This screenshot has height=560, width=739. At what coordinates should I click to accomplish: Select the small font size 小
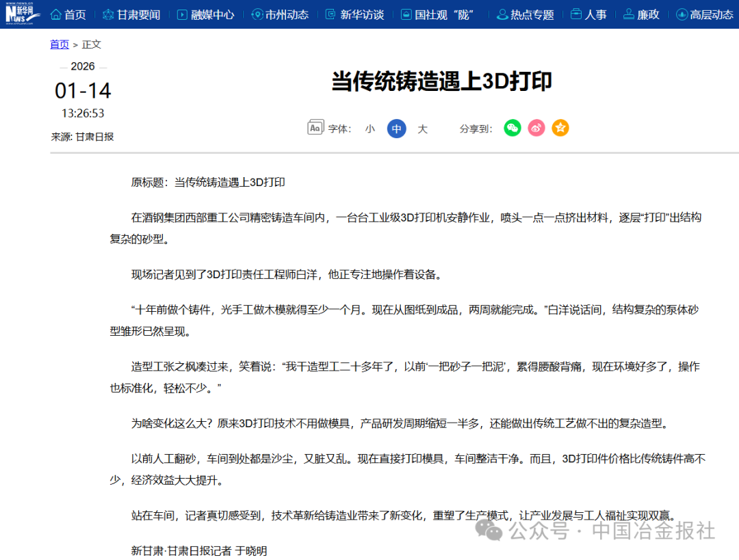[370, 129]
